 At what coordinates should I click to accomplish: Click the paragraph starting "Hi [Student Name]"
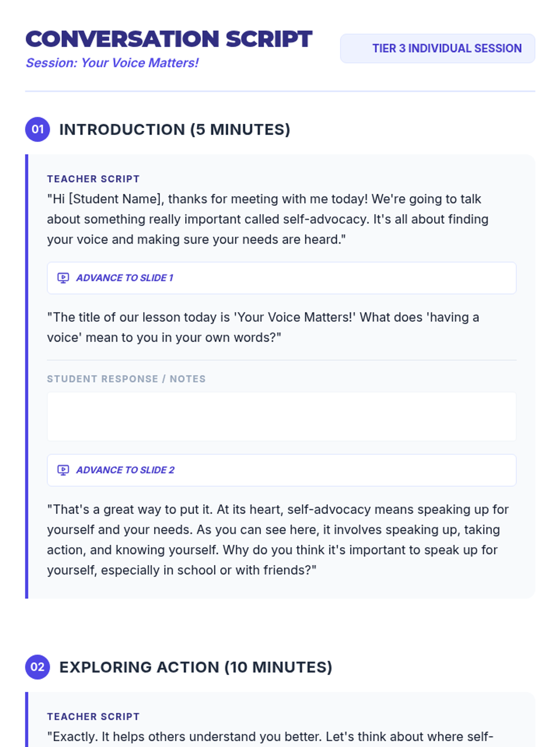point(267,219)
